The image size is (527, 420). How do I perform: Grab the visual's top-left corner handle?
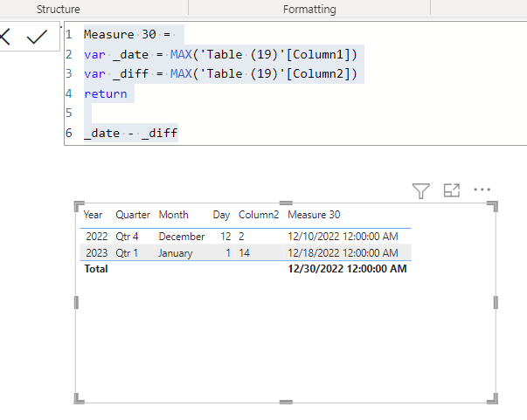pos(79,206)
